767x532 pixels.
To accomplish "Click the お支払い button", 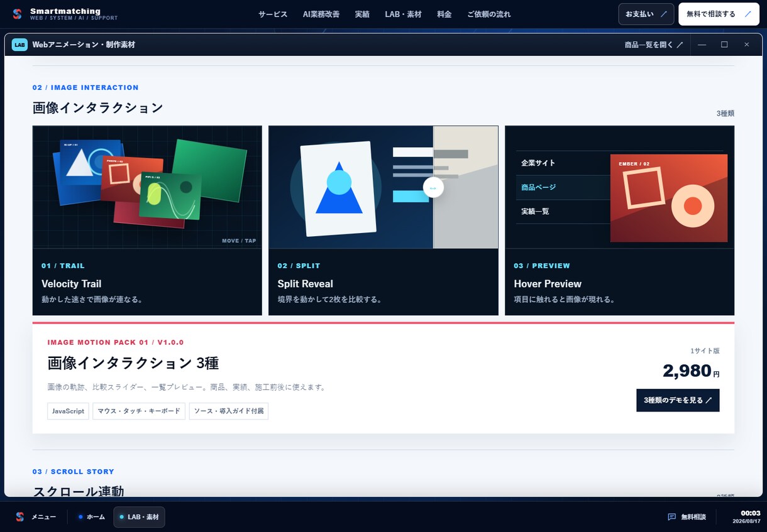I will [x=646, y=14].
